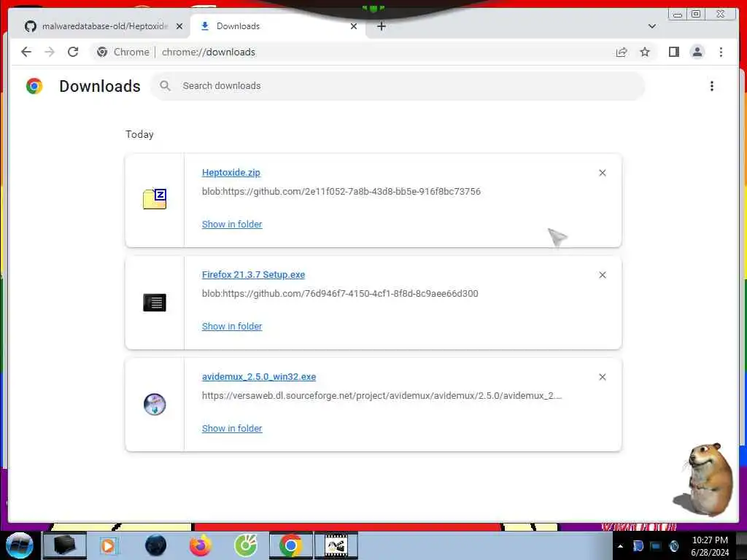Launch Firefox from the taskbar
Viewport: 747px width, 560px height.
point(201,545)
